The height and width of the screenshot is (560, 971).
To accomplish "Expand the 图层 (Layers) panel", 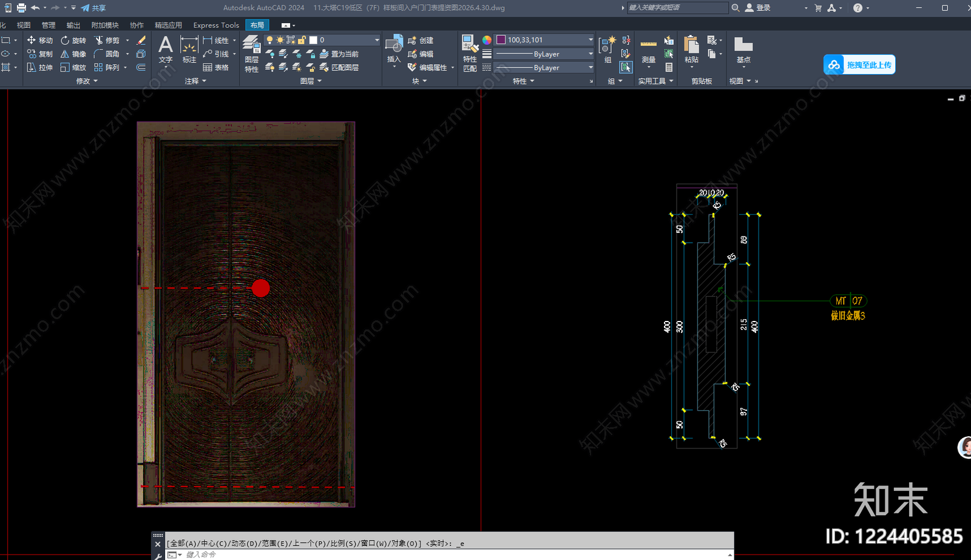I will tap(311, 81).
